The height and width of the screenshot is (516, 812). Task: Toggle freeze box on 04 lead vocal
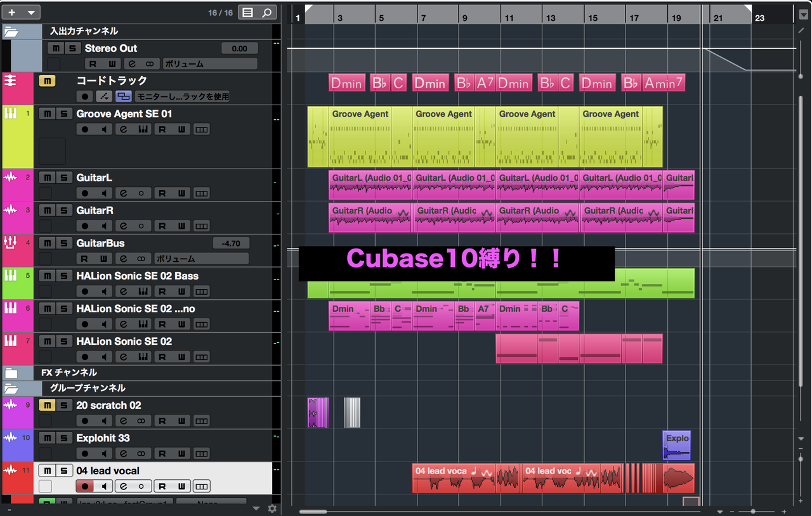tap(45, 486)
